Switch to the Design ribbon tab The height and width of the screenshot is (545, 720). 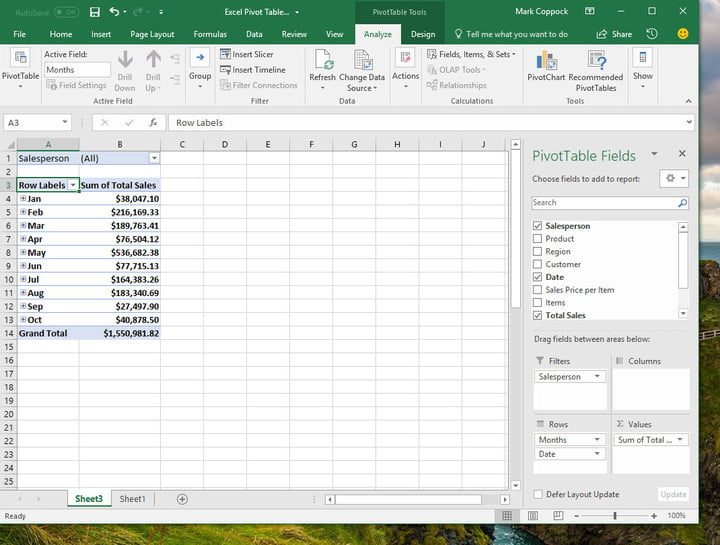pyautogui.click(x=423, y=34)
